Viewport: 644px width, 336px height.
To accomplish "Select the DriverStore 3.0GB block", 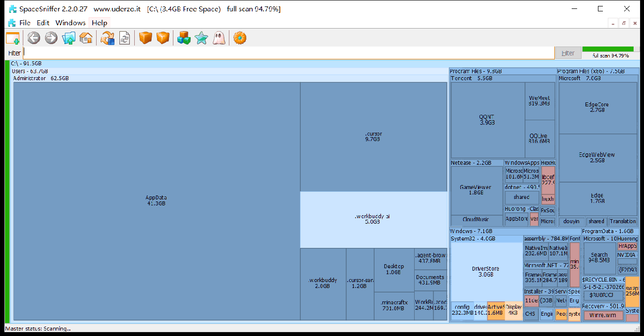I will pos(486,272).
